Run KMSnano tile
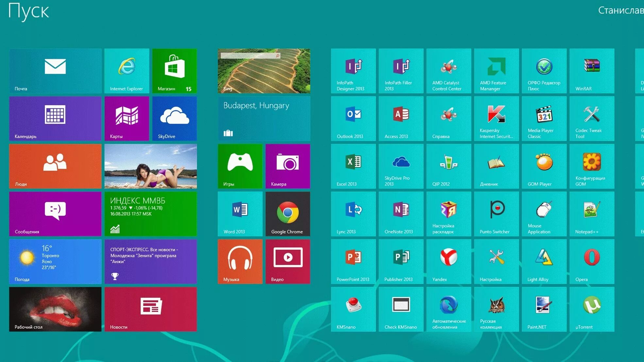Screen dimensions: 644x362 [x=353, y=309]
